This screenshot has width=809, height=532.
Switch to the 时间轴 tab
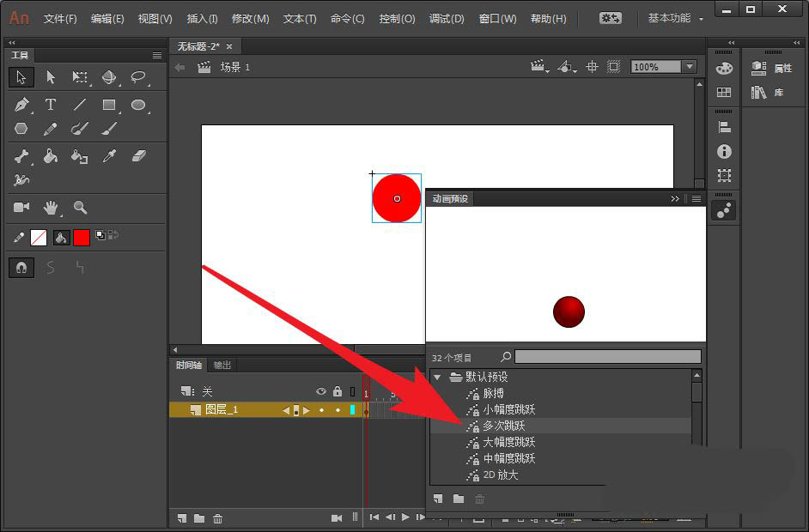click(188, 365)
